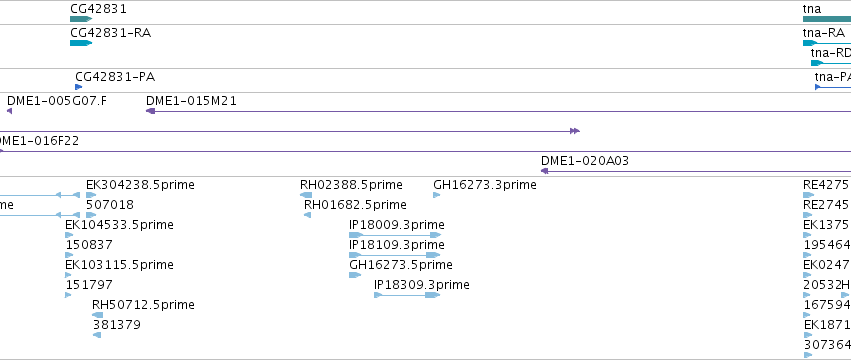
Task: Click the 381379 EST feature arrow
Action: coord(97,335)
